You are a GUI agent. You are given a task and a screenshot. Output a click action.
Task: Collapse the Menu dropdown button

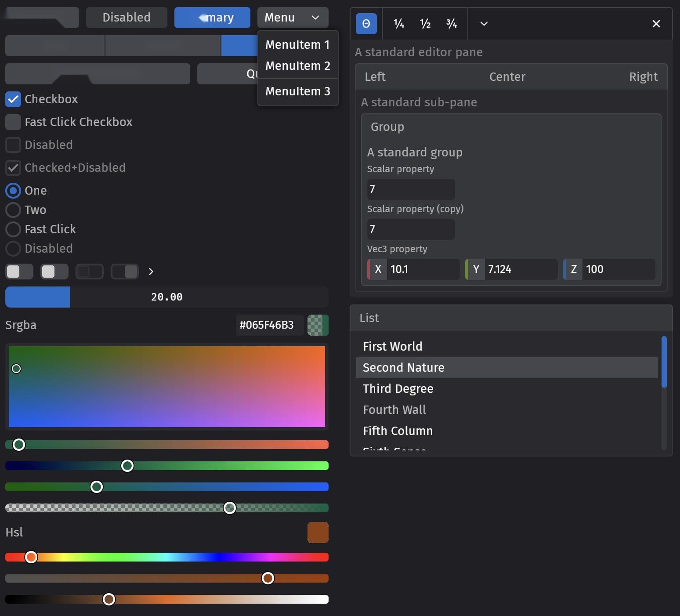coord(293,18)
